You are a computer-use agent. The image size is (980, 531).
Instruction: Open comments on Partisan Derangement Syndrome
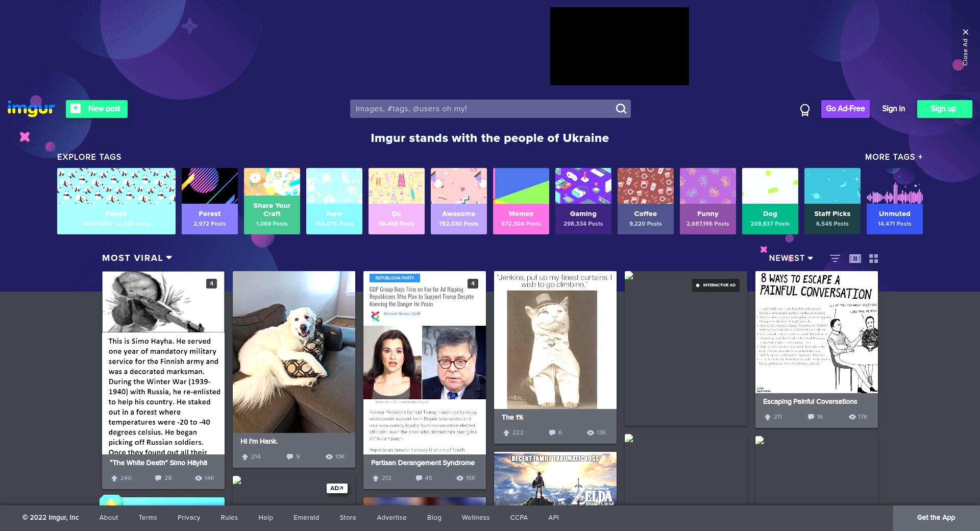pos(419,478)
